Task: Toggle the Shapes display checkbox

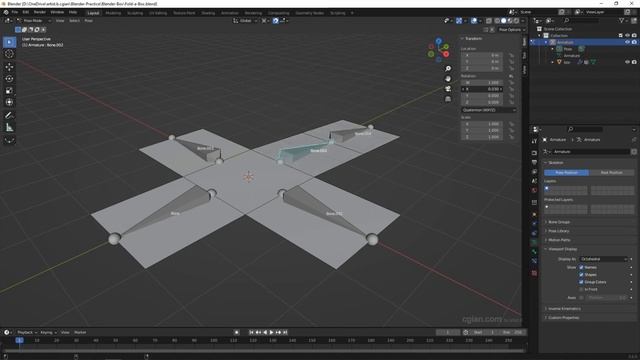Action: pyautogui.click(x=581, y=275)
